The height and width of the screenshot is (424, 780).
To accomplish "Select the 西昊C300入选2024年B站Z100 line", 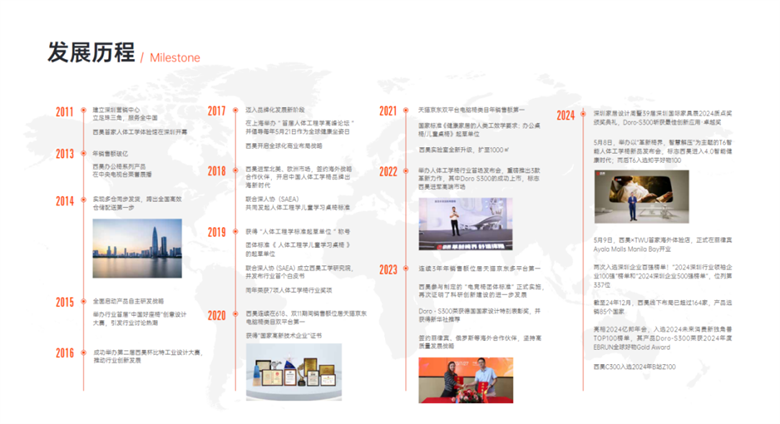I will pyautogui.click(x=635, y=367).
